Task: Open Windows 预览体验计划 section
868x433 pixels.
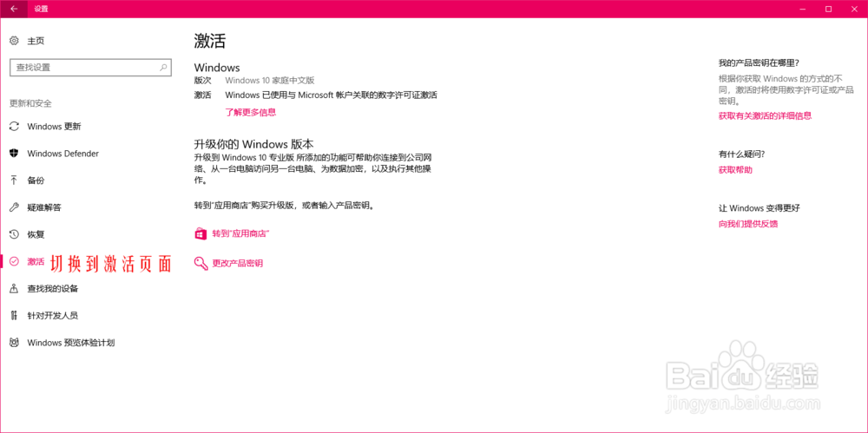Action: [71, 343]
